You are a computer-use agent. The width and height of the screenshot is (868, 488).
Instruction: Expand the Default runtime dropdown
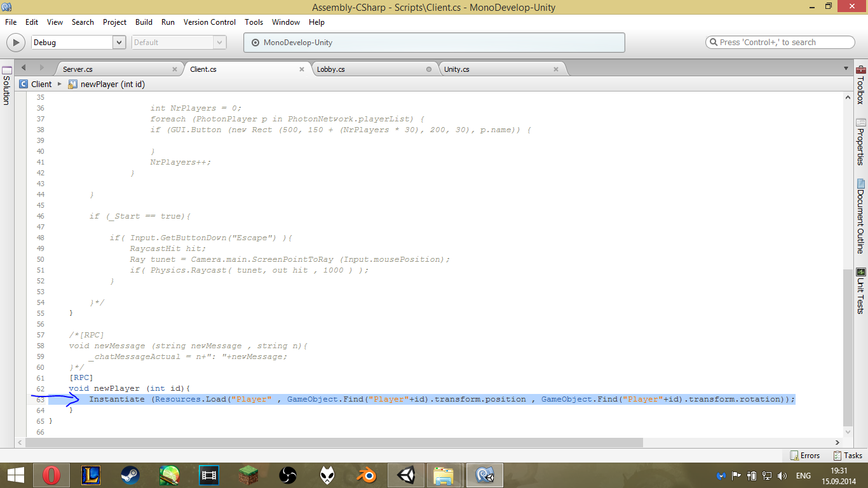[220, 42]
